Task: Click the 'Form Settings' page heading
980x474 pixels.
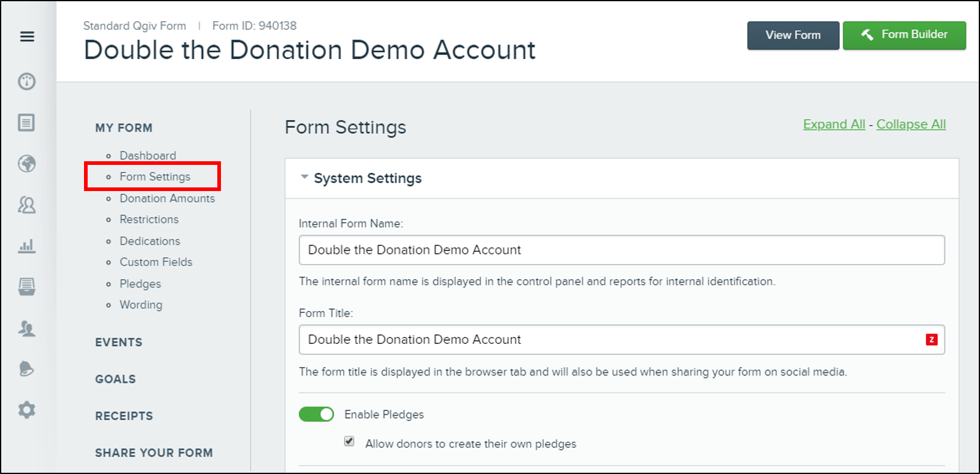Action: [x=345, y=127]
